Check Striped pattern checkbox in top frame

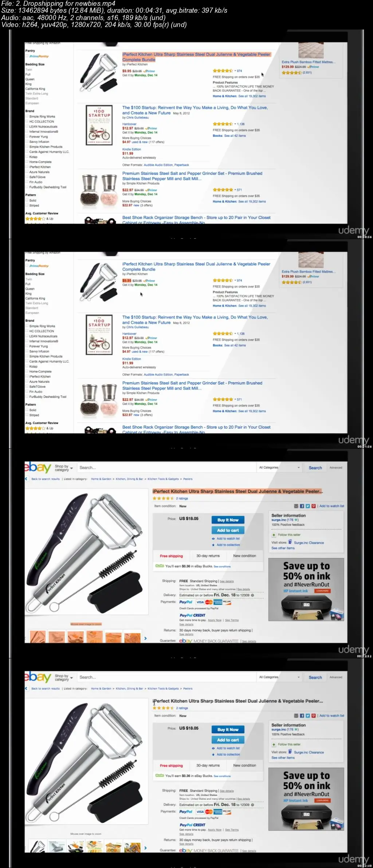27,205
